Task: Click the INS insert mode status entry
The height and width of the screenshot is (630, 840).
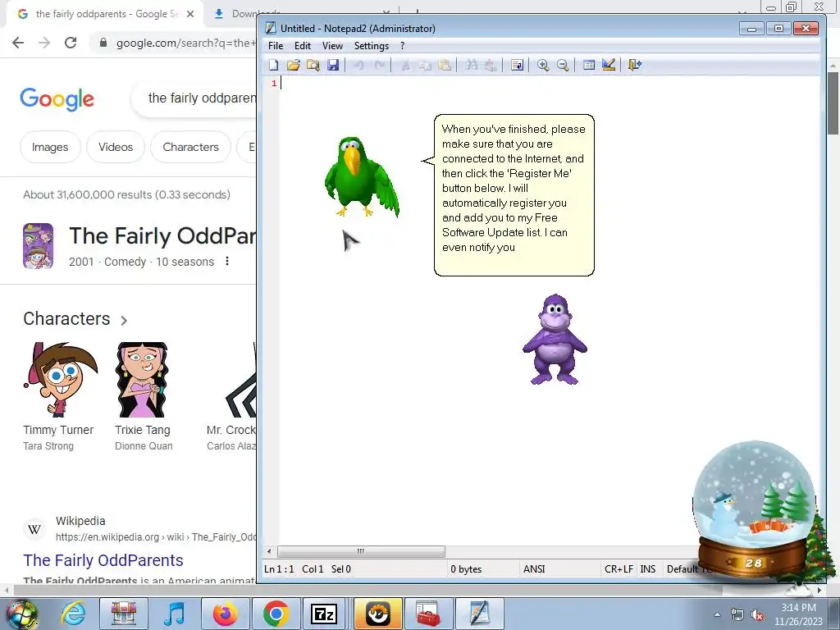Action: (648, 569)
